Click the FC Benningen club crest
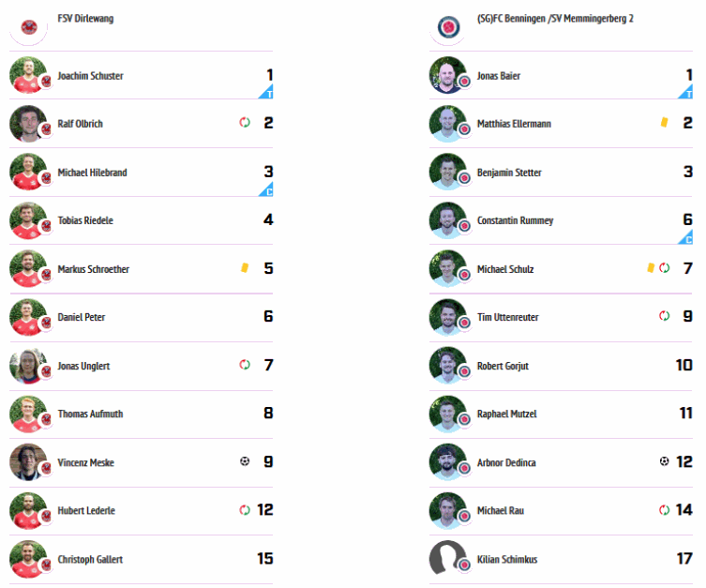This screenshot has width=706, height=588. point(448,27)
